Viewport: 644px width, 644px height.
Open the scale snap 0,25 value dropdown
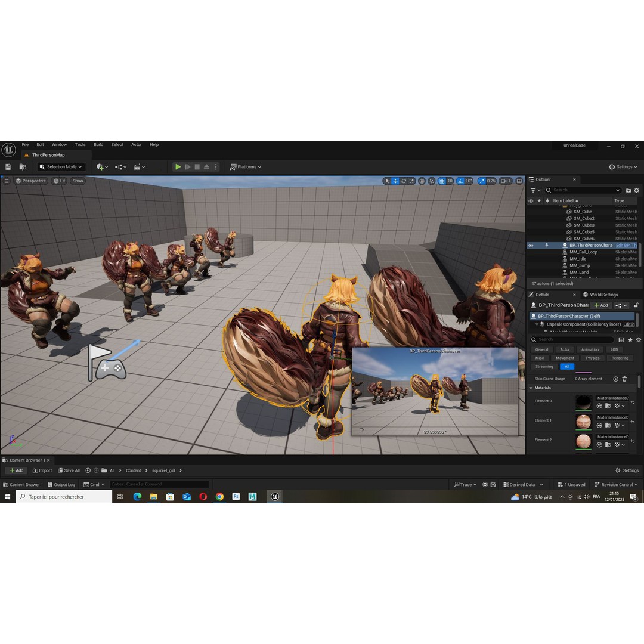(491, 181)
